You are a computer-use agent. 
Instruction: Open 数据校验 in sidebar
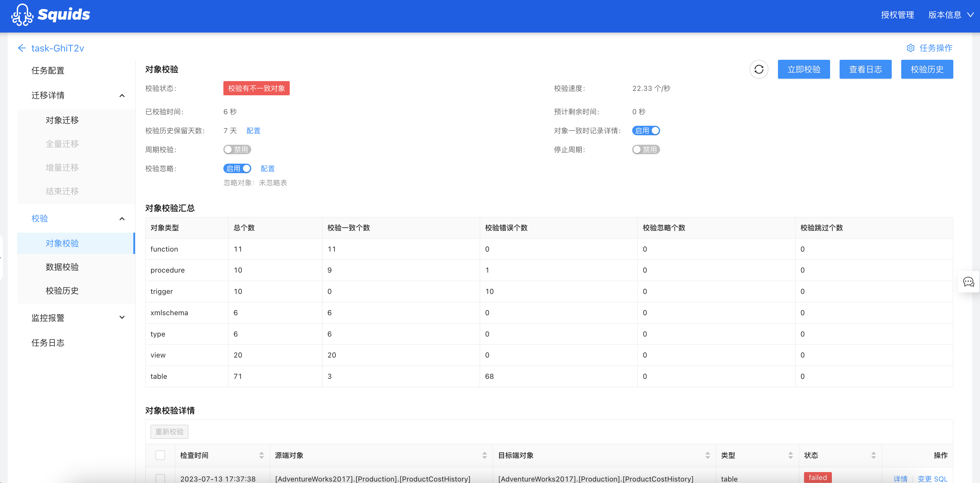62,267
